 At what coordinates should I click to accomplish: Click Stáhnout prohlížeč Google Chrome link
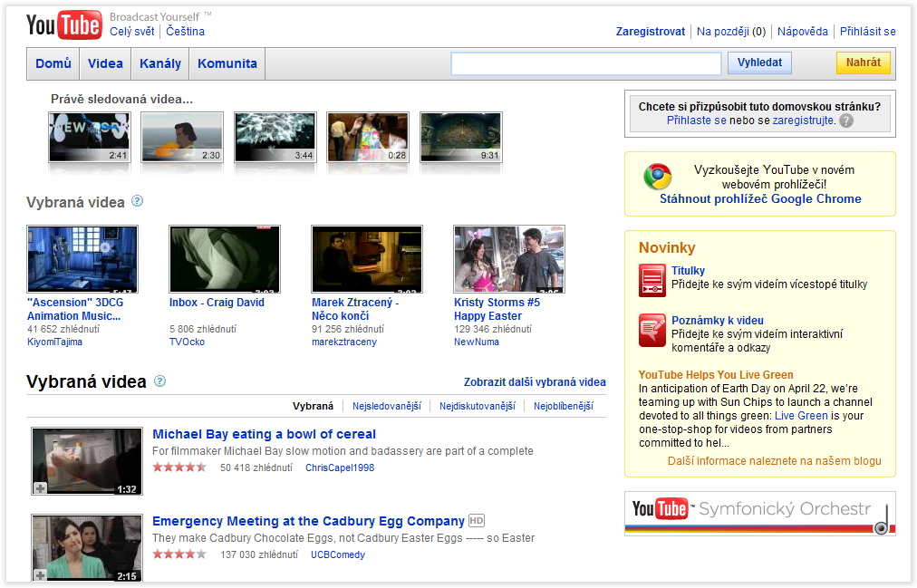point(760,198)
